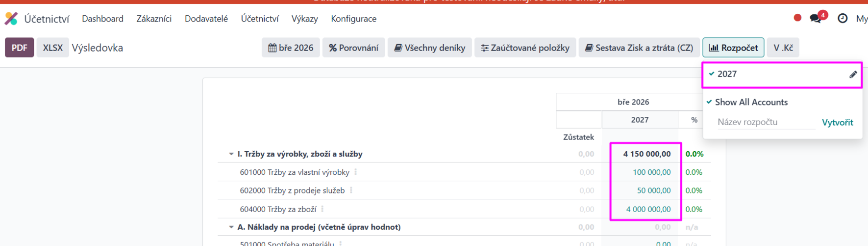Open options dots for account 601000
This screenshot has height=246, width=868.
tap(355, 172)
